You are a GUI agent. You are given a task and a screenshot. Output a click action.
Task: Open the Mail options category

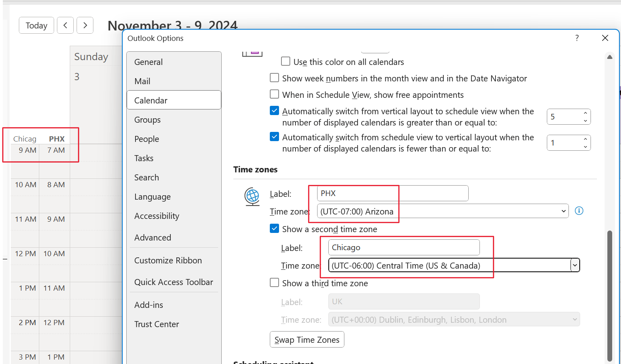(x=174, y=81)
